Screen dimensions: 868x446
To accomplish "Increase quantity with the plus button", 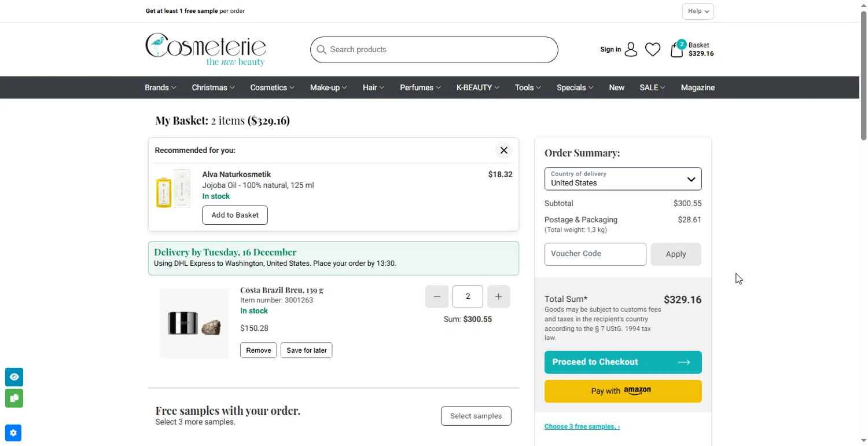I will coord(499,297).
